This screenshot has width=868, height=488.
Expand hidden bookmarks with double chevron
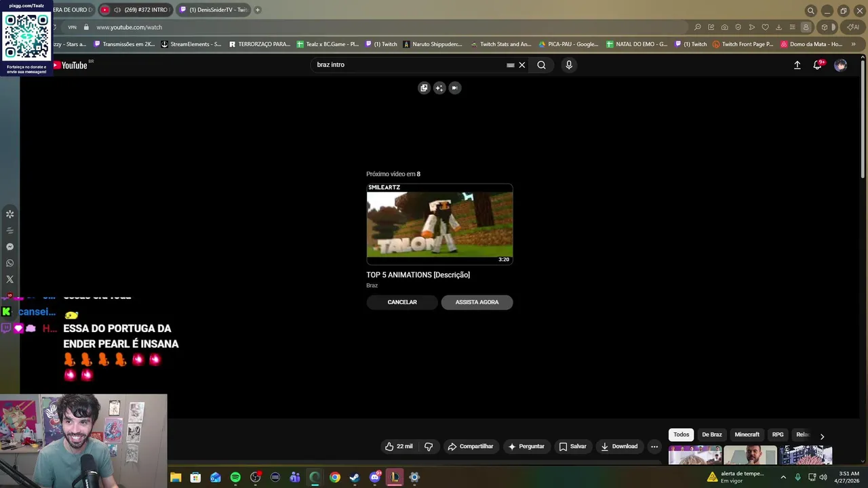pyautogui.click(x=854, y=44)
